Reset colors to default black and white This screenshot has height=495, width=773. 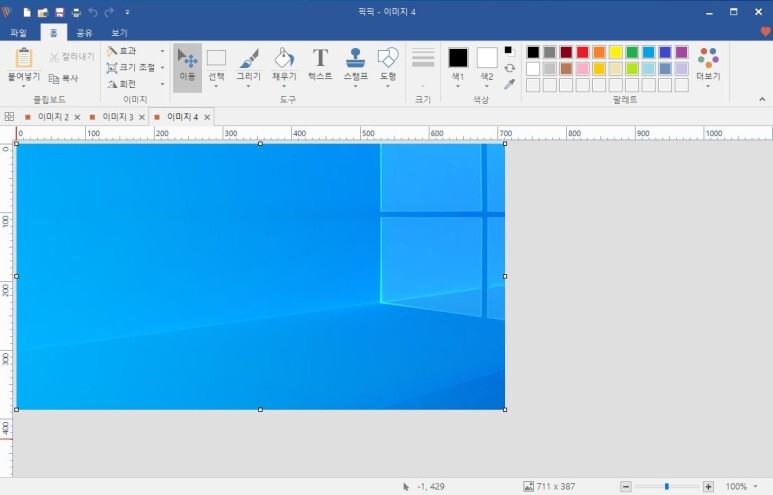pyautogui.click(x=509, y=51)
